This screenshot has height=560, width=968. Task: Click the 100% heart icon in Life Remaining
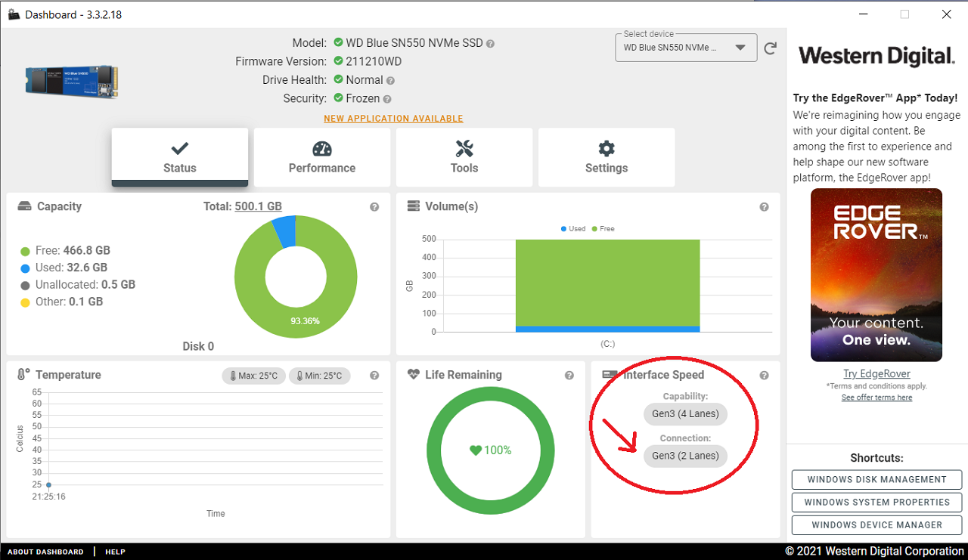(476, 450)
